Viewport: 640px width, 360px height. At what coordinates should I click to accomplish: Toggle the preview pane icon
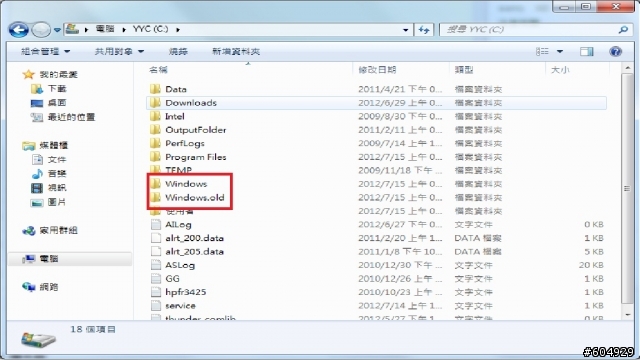point(587,51)
